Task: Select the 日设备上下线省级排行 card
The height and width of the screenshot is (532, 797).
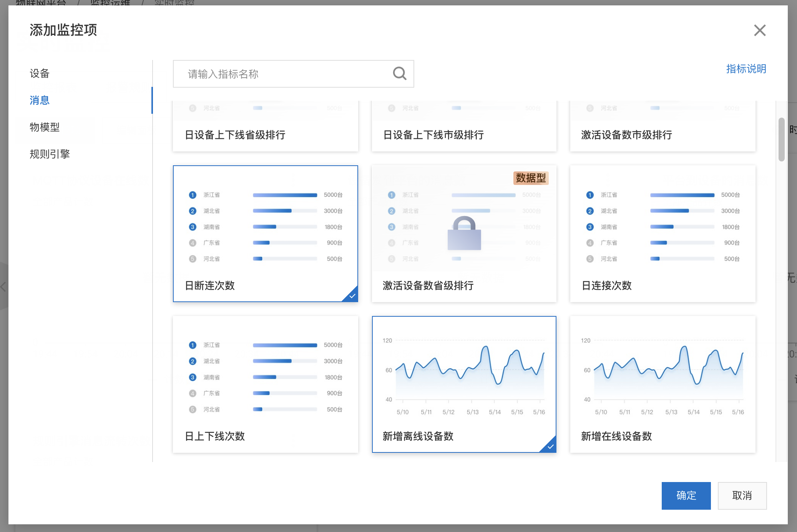Action: coord(266,126)
